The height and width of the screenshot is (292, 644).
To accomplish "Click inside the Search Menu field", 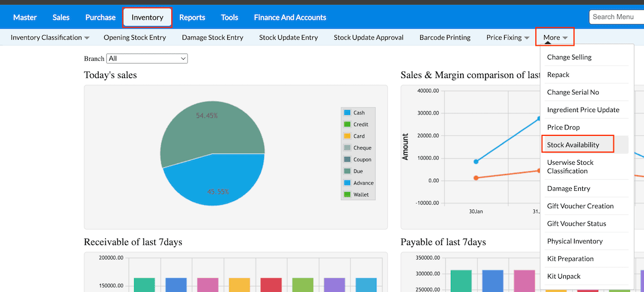I will [x=616, y=17].
